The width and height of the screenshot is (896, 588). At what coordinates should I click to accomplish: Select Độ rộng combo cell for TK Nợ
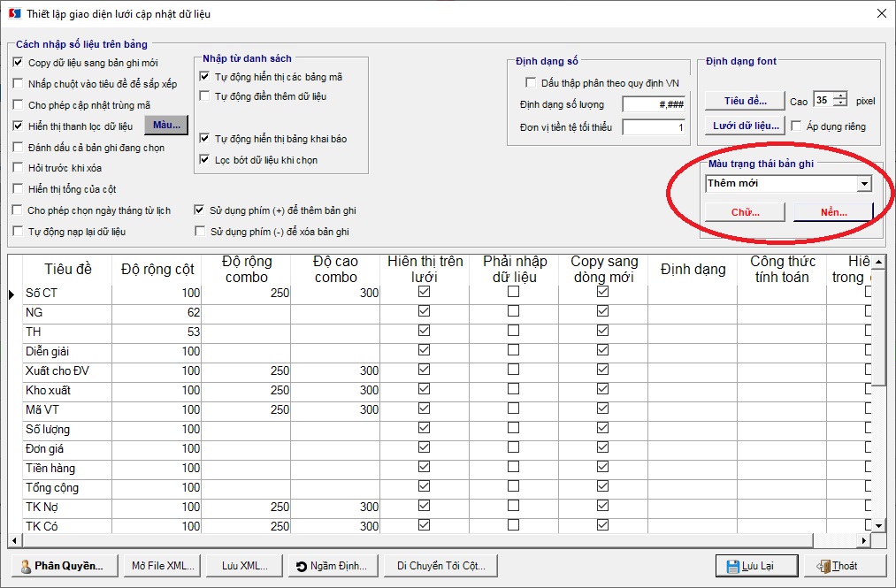pyautogui.click(x=246, y=507)
